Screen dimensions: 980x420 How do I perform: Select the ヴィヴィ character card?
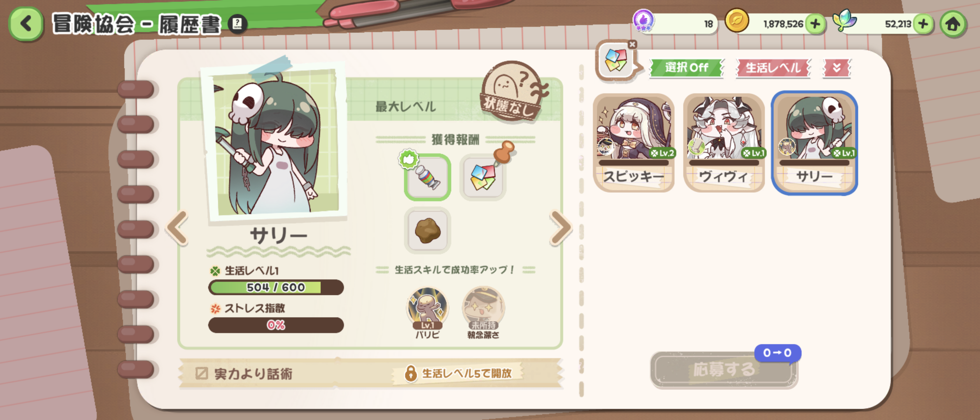[724, 143]
